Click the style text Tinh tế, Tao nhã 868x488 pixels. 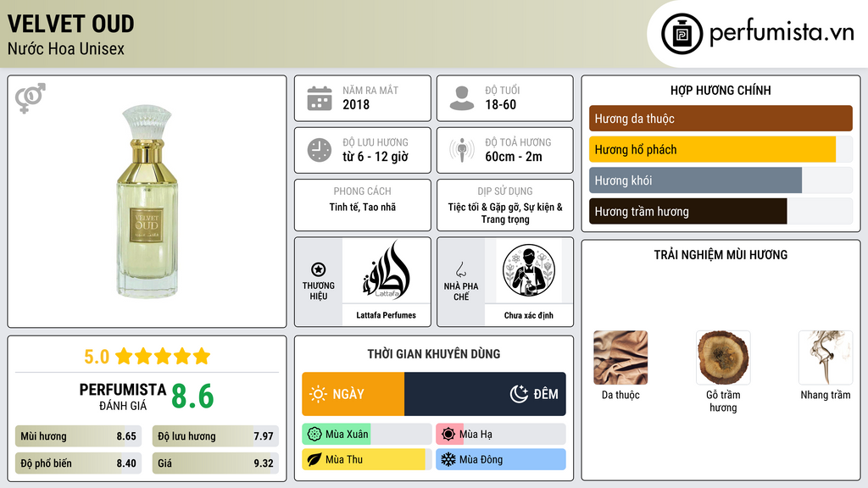363,207
